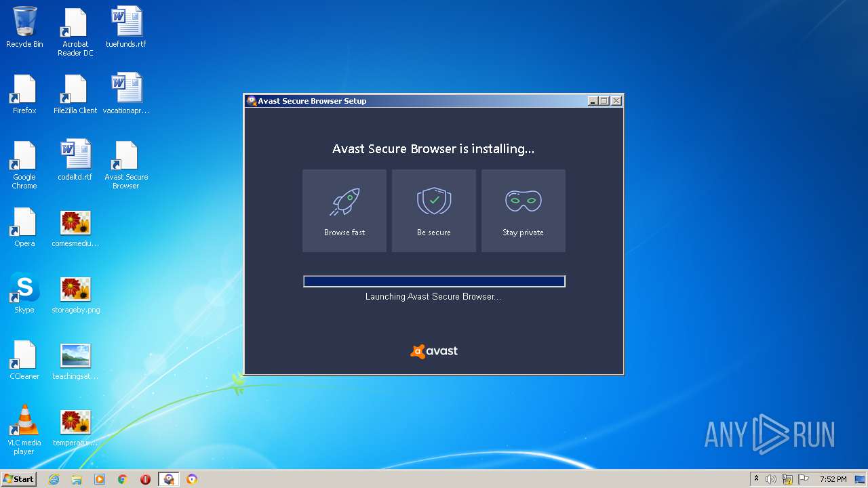868x488 pixels.
Task: Open the network tray icon
Action: [x=787, y=479]
